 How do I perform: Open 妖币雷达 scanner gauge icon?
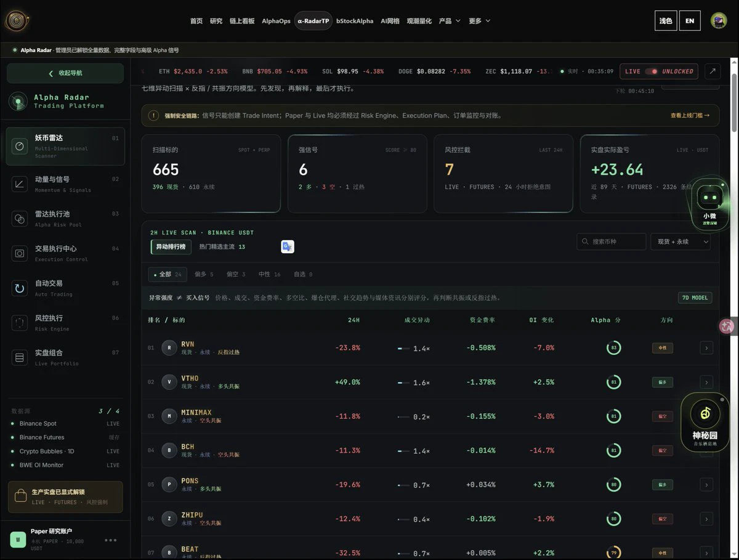coord(20,146)
